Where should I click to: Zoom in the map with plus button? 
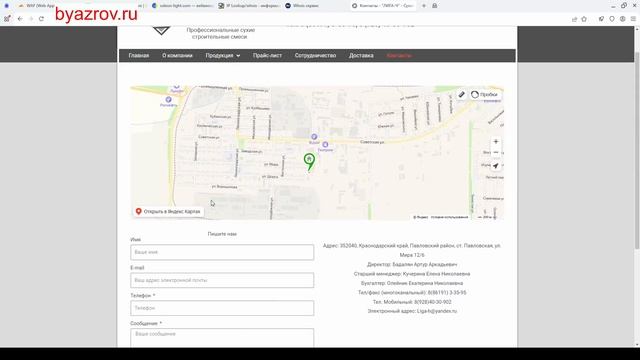click(496, 142)
